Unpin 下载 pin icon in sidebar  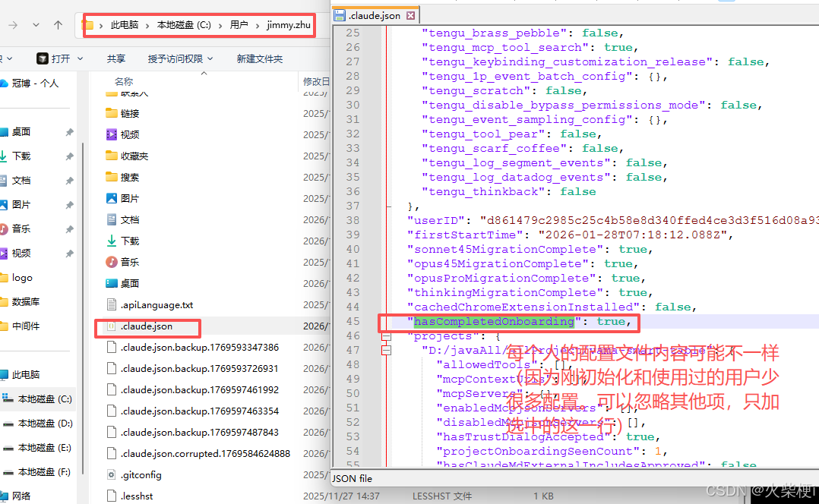pyautogui.click(x=69, y=156)
